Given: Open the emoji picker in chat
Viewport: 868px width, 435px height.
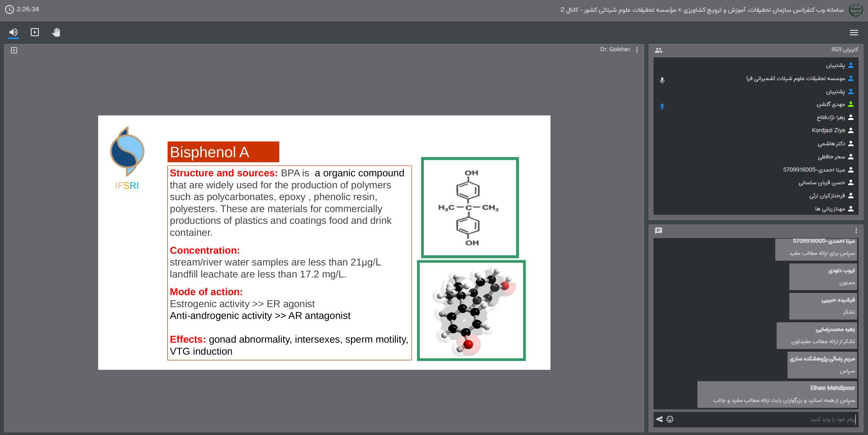Looking at the screenshot, I should [670, 419].
